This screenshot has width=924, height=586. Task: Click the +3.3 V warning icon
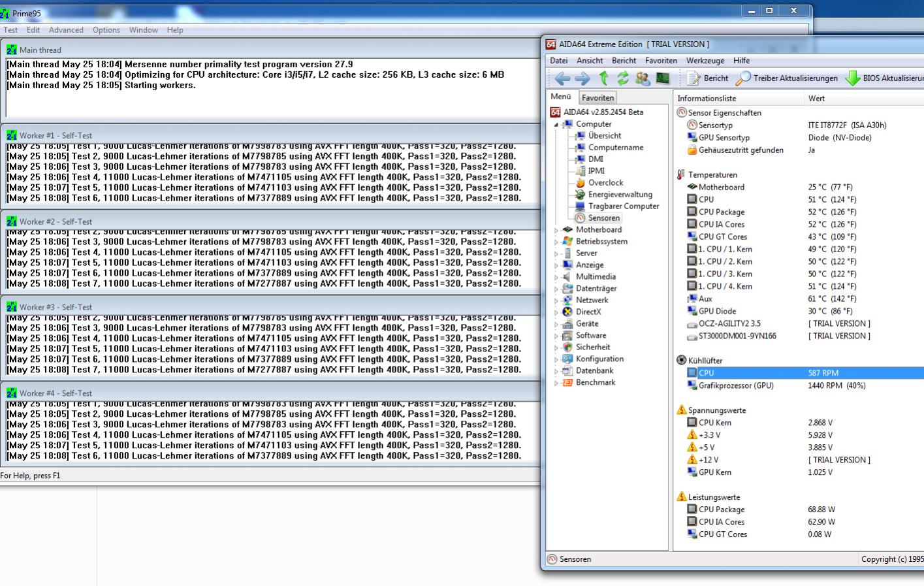coord(692,435)
